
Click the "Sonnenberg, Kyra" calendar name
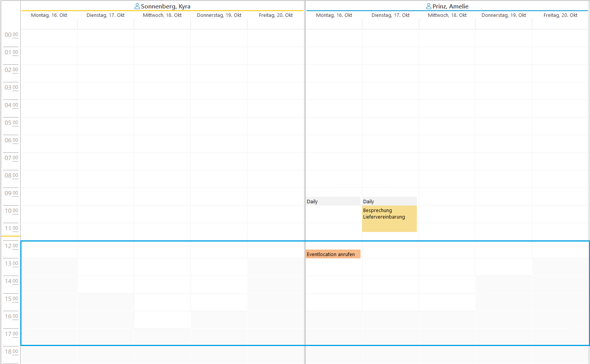[x=166, y=7]
